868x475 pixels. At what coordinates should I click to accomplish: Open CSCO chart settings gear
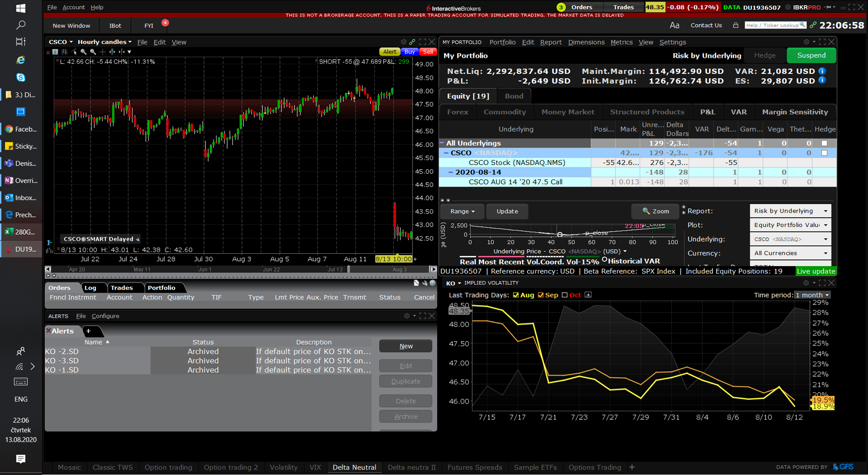click(x=404, y=42)
